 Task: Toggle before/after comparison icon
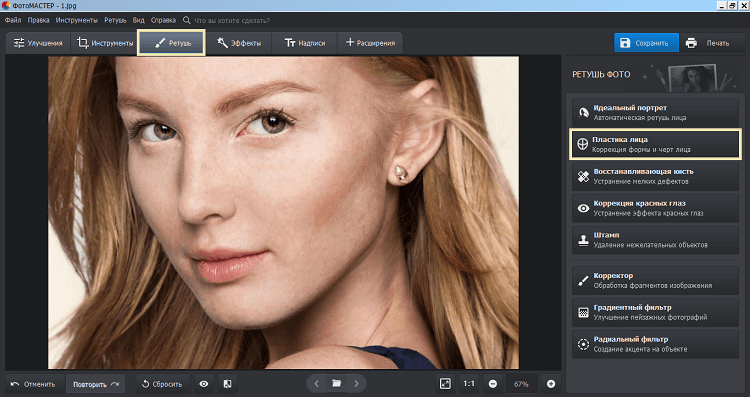(x=228, y=384)
